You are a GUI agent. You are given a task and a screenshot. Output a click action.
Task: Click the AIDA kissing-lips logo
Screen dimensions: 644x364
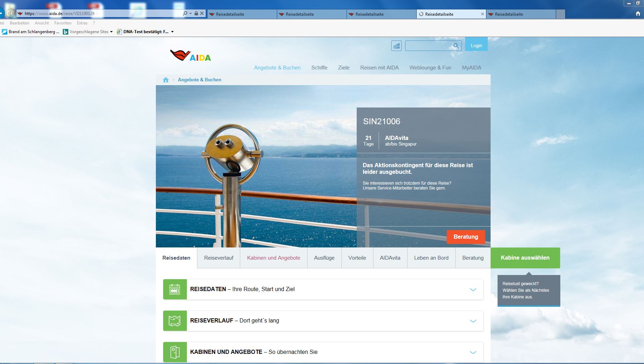click(x=190, y=56)
